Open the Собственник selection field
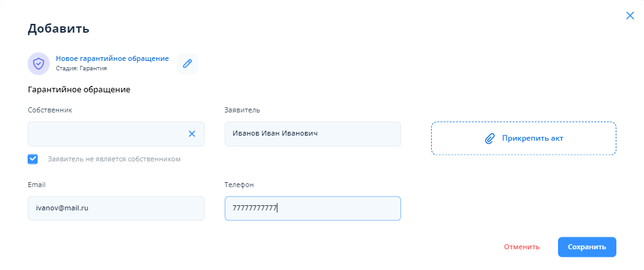Viewport: 644px width, 270px height. (x=107, y=134)
